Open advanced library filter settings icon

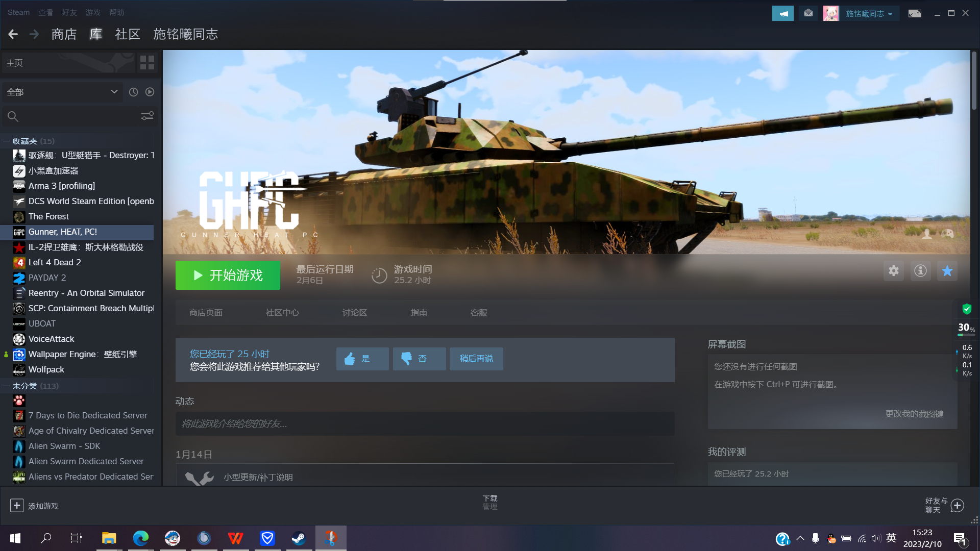point(147,116)
